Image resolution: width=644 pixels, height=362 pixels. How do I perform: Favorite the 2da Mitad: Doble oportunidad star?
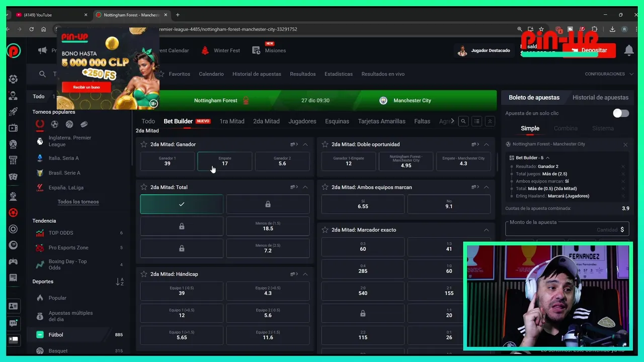click(x=325, y=144)
